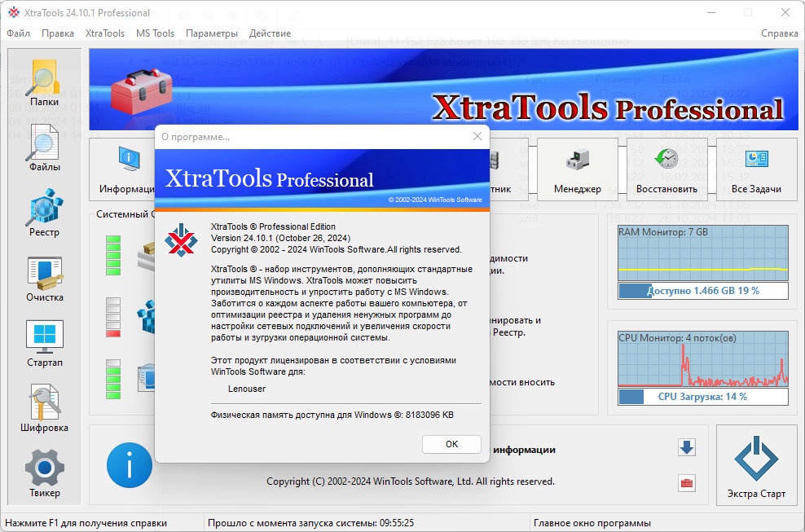Close the О программе dialog
The width and height of the screenshot is (805, 532).
click(x=477, y=136)
